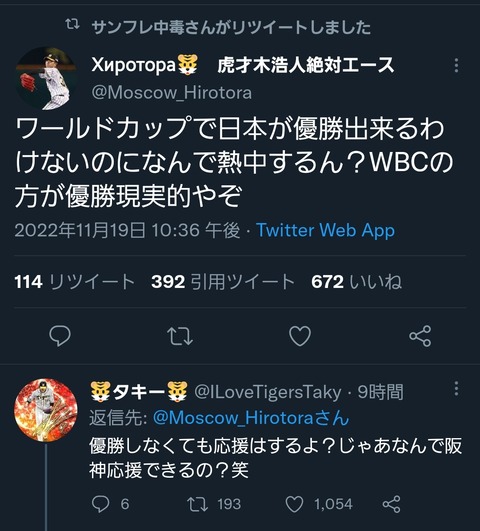
Task: Retweet the main tweet by Moscow_Hirotora
Action: click(180, 336)
